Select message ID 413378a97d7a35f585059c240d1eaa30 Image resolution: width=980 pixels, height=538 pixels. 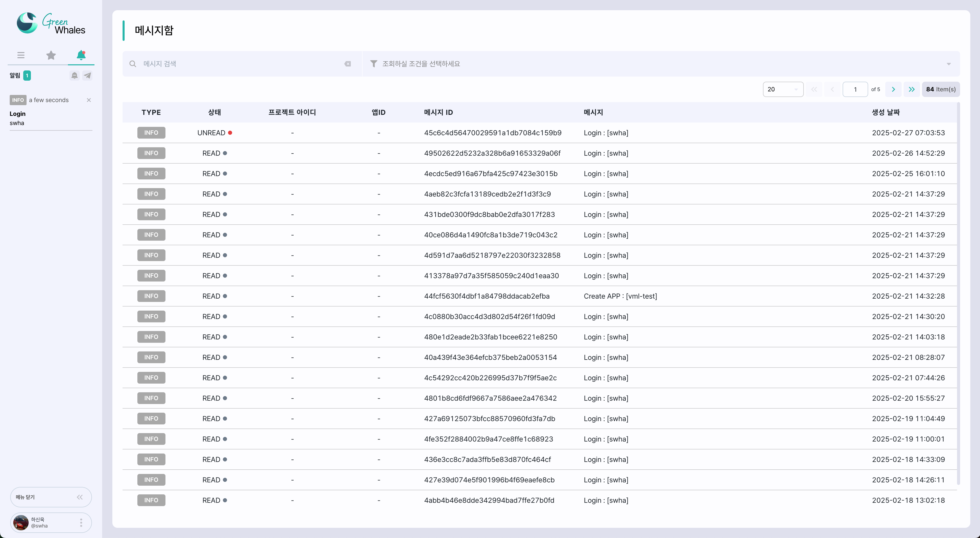[x=492, y=276]
